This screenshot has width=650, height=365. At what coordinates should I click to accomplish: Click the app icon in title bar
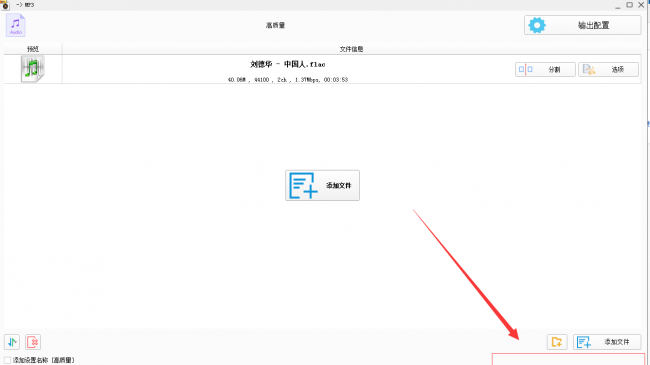tap(5, 5)
